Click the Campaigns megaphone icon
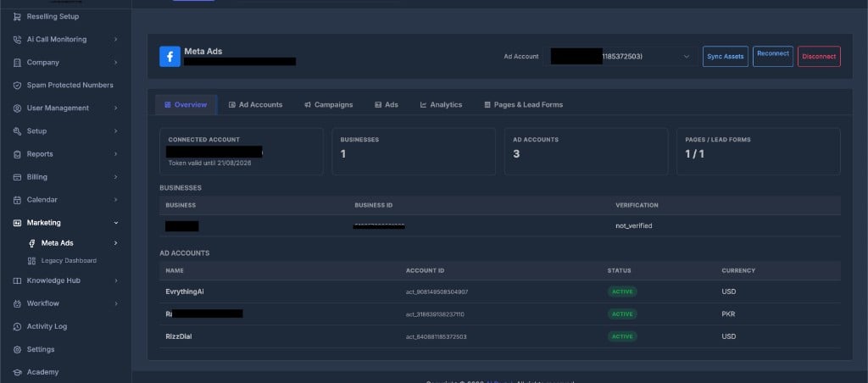The image size is (868, 383). click(308, 104)
